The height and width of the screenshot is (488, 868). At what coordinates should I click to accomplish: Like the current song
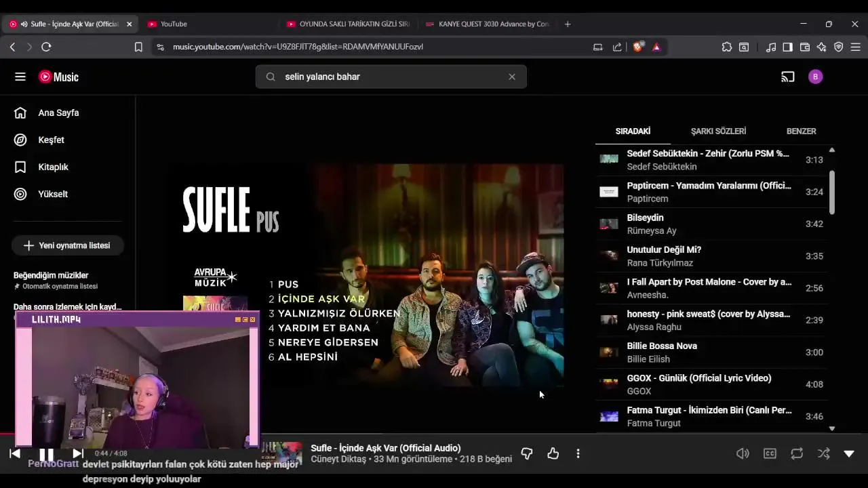coord(553,453)
